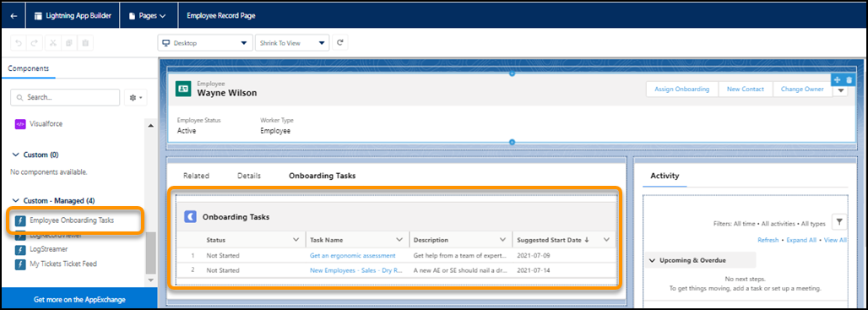Refresh the canvas preview
The width and height of the screenshot is (868, 310).
point(340,42)
